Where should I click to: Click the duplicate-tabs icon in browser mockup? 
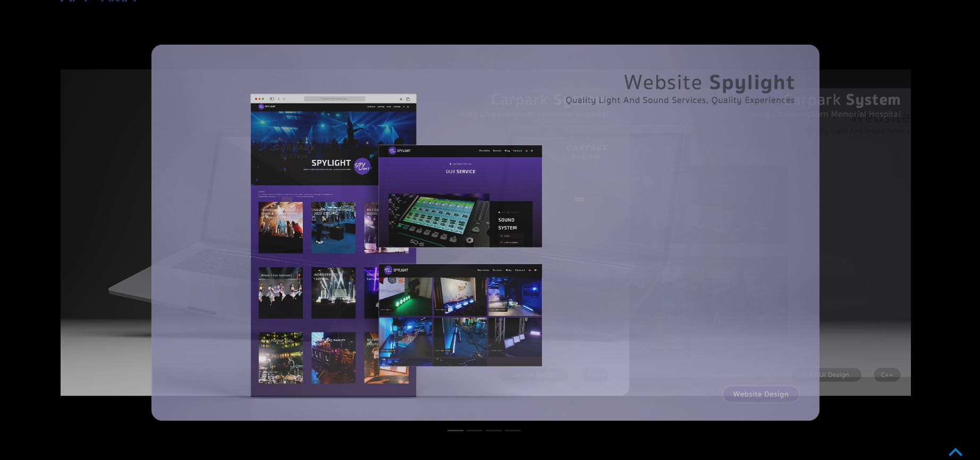[x=408, y=99]
